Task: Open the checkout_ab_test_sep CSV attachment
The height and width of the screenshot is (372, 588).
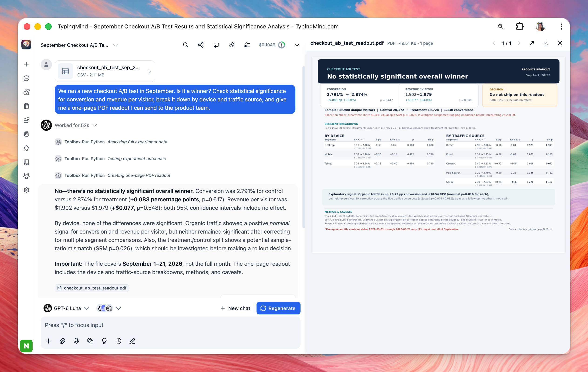Action: click(x=105, y=71)
